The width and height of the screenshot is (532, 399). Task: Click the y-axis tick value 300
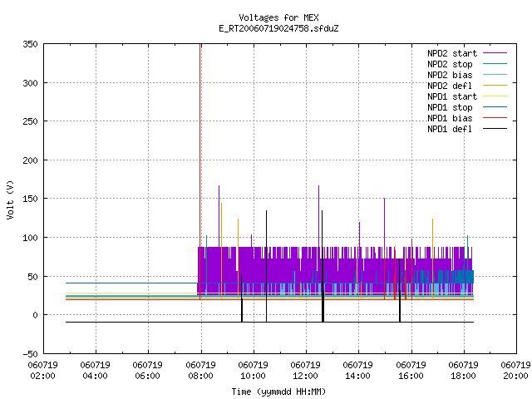30,83
